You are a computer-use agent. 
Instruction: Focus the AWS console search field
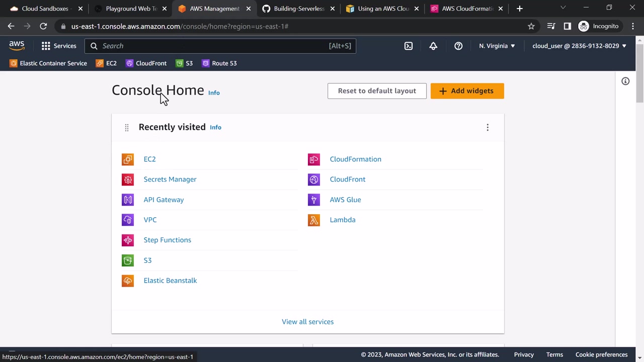pos(220,46)
